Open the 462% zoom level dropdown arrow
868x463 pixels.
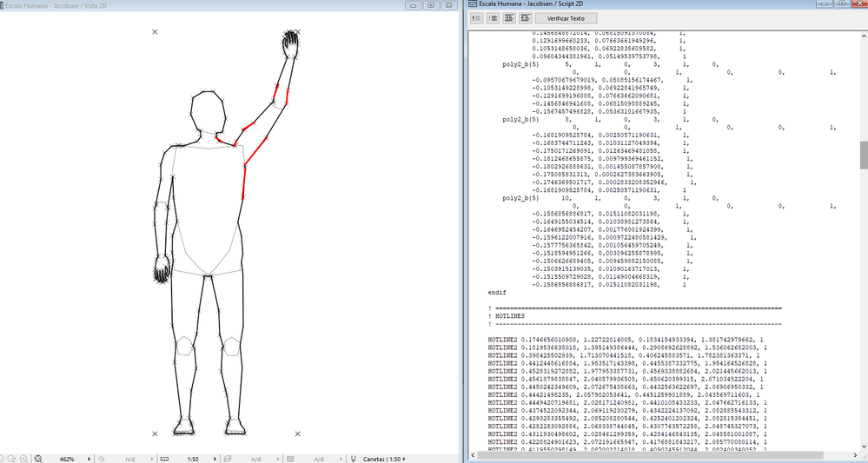click(89, 460)
